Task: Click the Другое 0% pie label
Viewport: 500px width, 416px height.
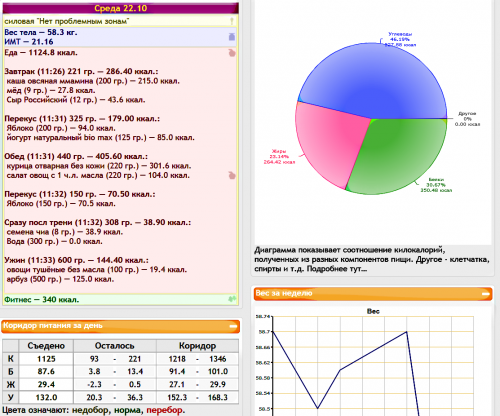Action: point(467,119)
